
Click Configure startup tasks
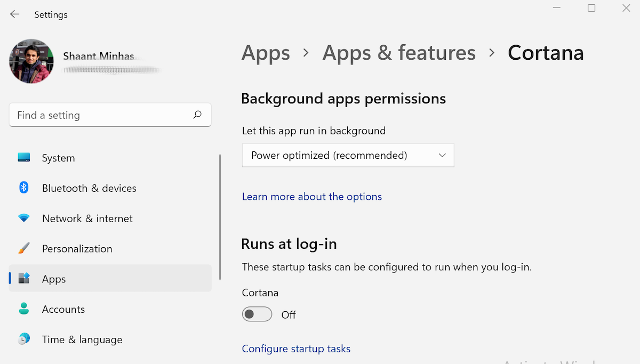coord(296,349)
